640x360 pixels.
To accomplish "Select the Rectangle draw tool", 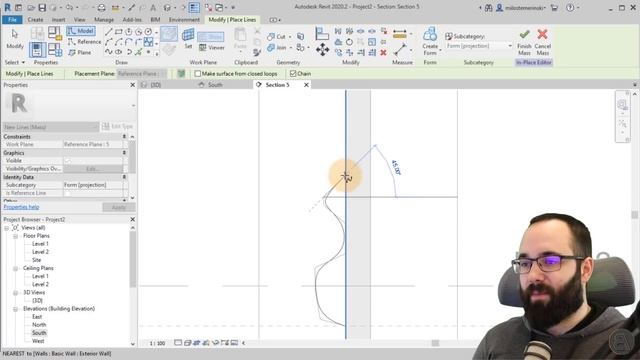I will coord(118,31).
